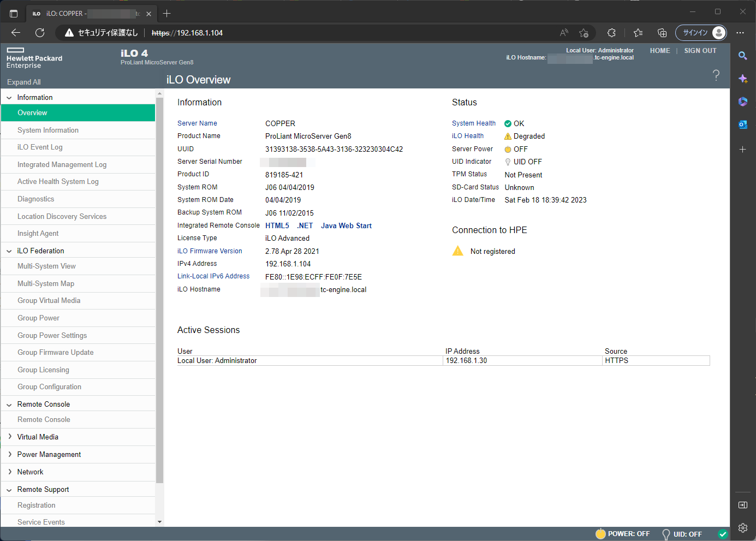Open Copilot sparkle icon in sidebar
756x541 pixels.
[x=743, y=79]
